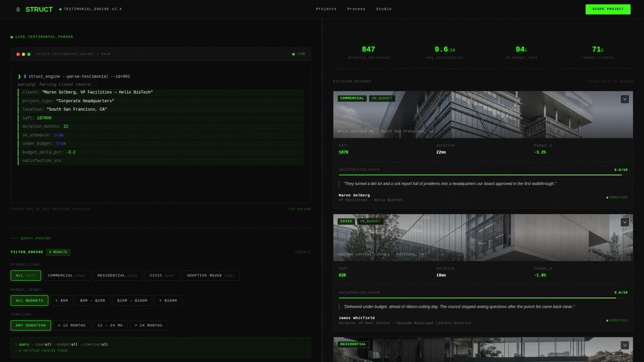Click the 6 RESULTS badge
644x362 pixels.
[58, 252]
